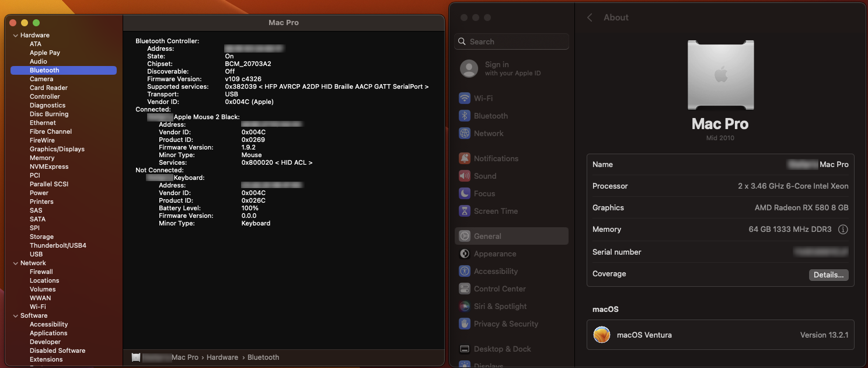This screenshot has width=868, height=368.
Task: Select Locations under Network
Action: point(44,280)
